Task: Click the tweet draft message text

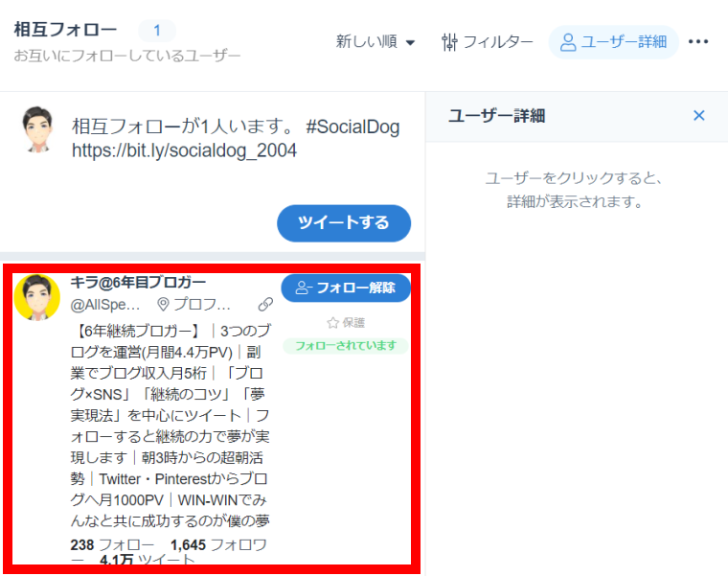Action: click(x=236, y=127)
